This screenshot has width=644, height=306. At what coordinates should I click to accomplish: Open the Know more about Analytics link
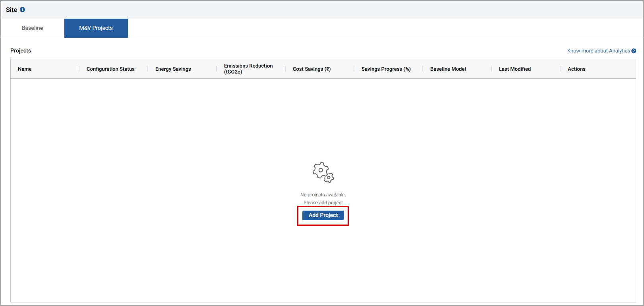(598, 51)
